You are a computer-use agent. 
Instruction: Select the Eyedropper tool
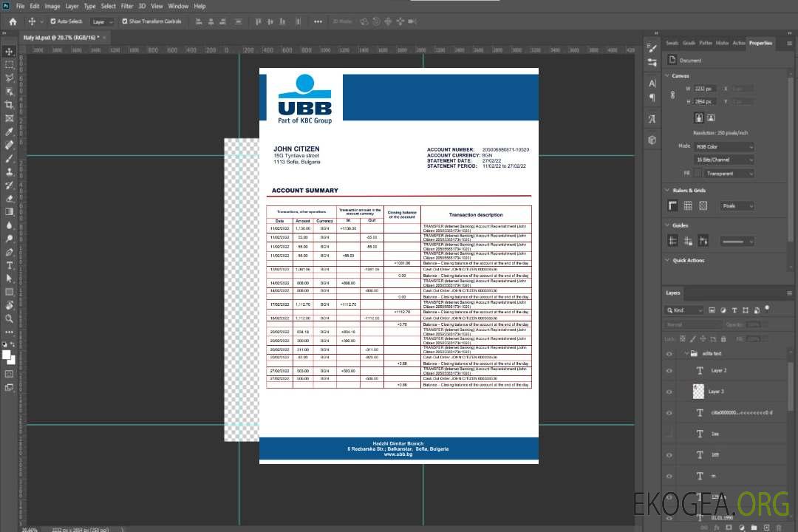pos(9,132)
